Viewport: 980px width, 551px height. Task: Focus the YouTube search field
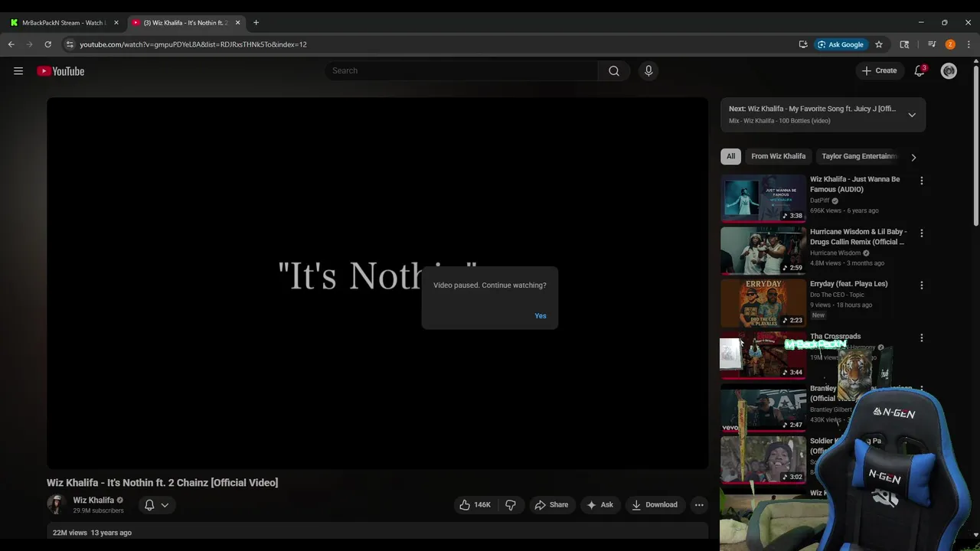(462, 71)
